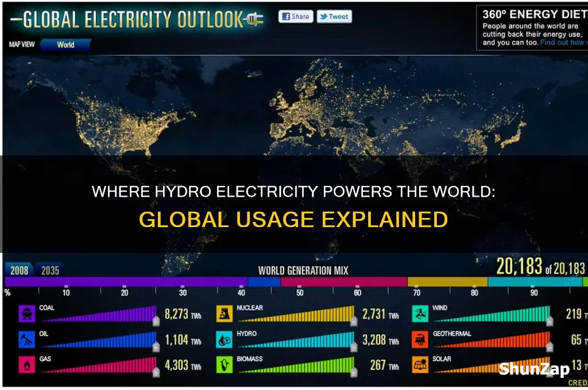This screenshot has width=588, height=390.
Task: Adjust the Gas slider handle
Action: click(156, 372)
